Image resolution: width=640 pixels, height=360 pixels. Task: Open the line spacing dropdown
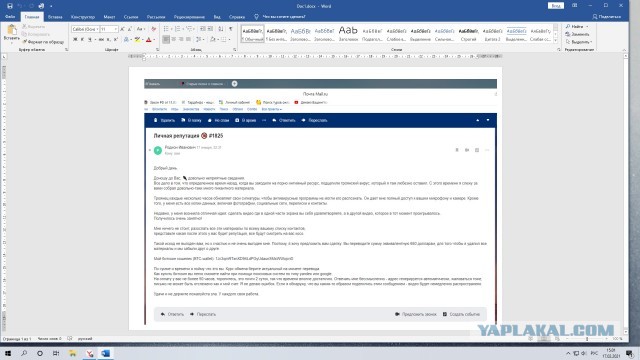(x=200, y=40)
